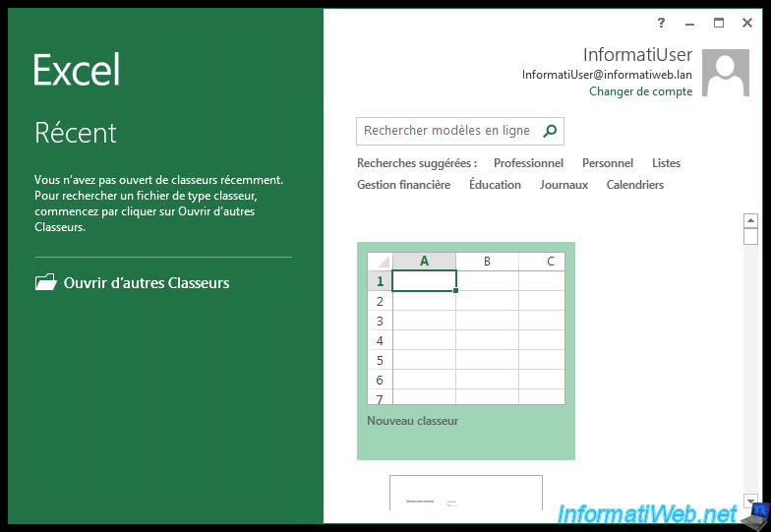Image resolution: width=771 pixels, height=532 pixels.
Task: Select Personnel suggested search
Action: 608,163
